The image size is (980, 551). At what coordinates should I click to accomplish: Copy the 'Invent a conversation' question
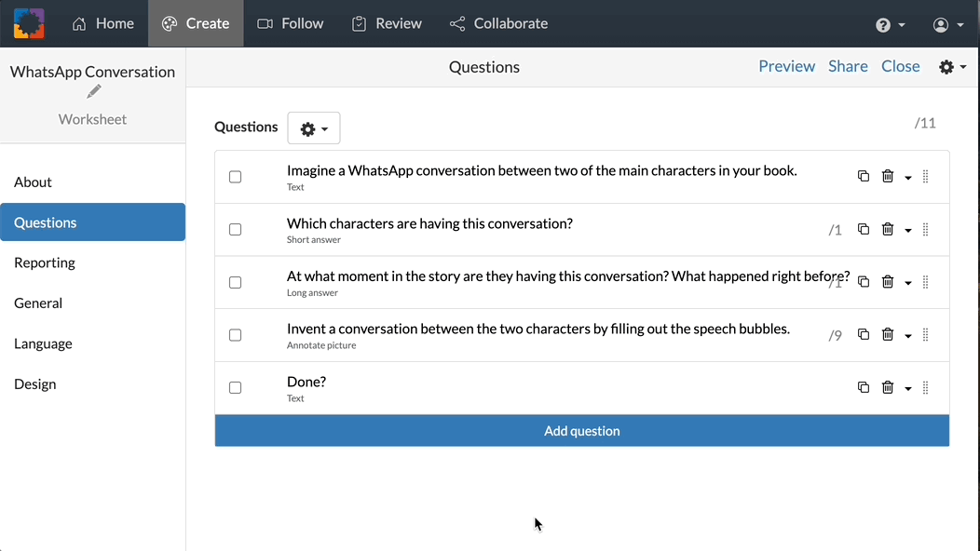point(864,335)
